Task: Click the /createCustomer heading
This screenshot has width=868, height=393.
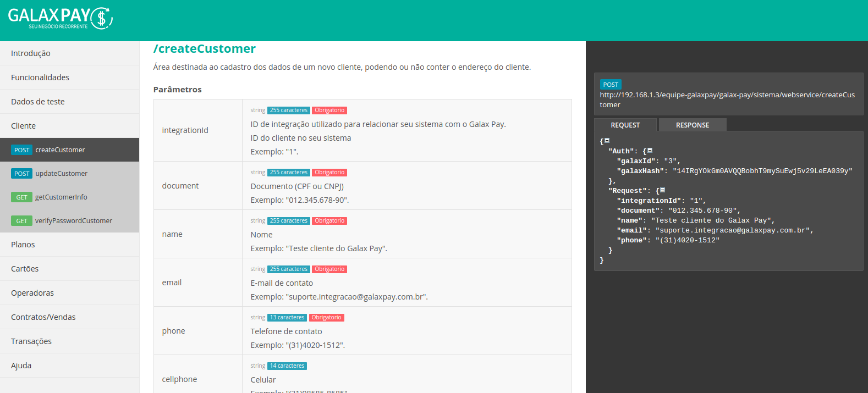Action: pos(204,49)
